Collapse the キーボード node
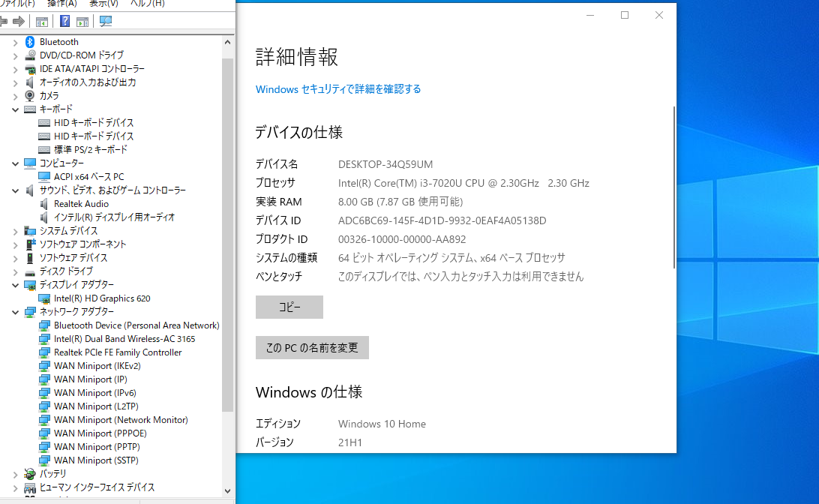This screenshot has height=504, width=819. (15, 109)
